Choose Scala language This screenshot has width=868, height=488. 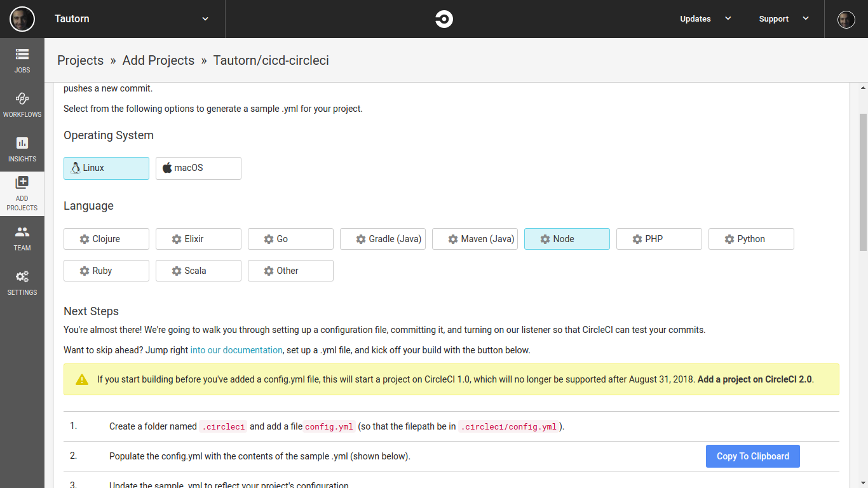tap(198, 271)
